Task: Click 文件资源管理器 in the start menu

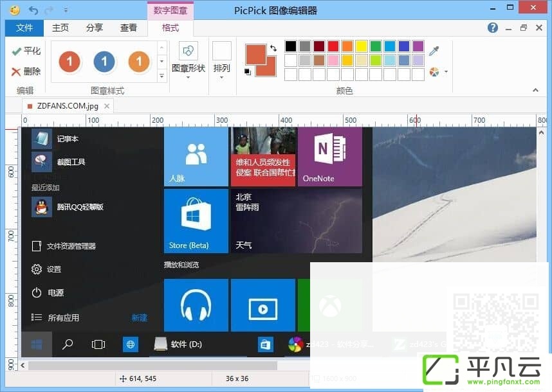Action: [x=64, y=246]
